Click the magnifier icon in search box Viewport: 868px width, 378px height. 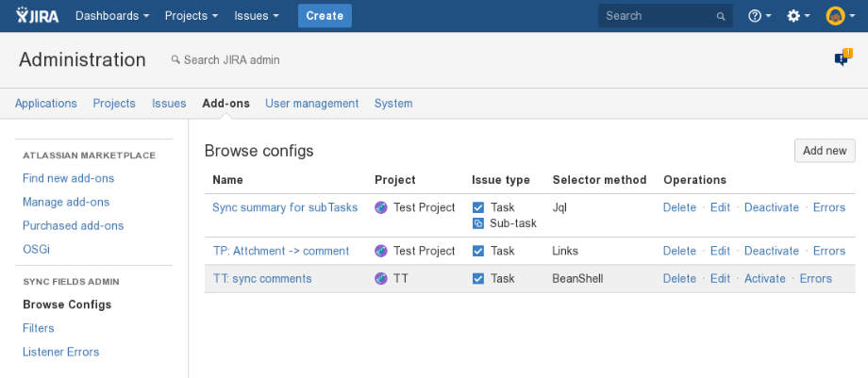click(721, 16)
